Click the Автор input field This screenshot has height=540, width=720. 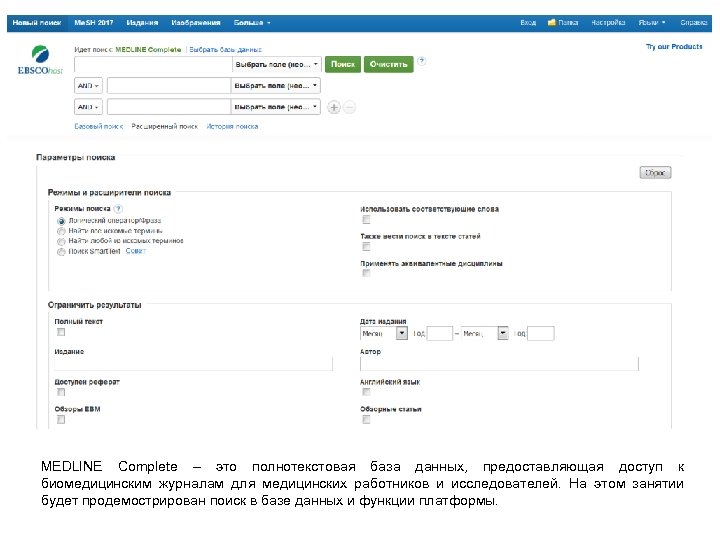click(499, 364)
